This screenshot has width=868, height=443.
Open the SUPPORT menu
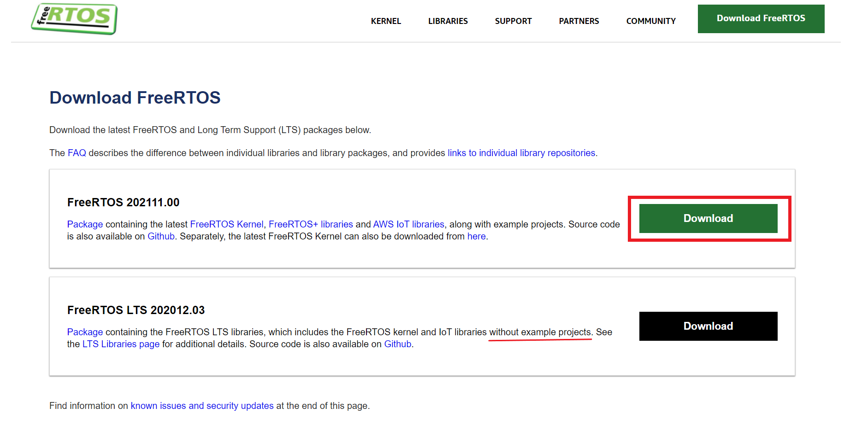513,21
